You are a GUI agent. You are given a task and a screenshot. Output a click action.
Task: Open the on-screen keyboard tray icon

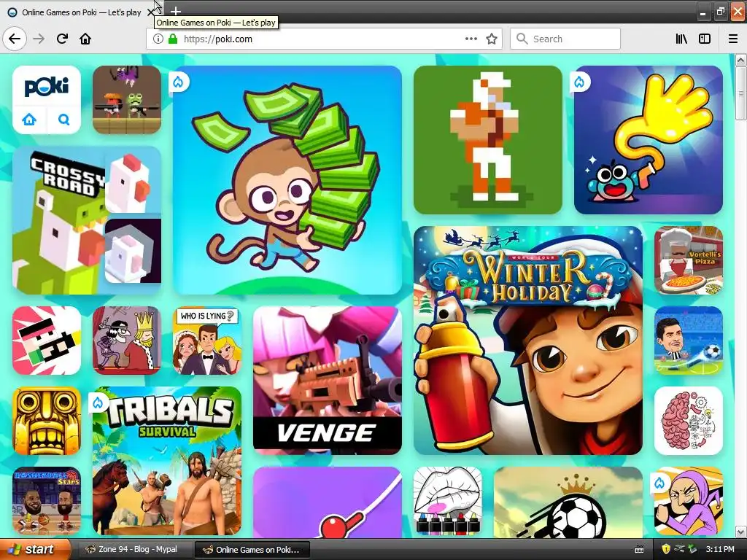point(639,550)
